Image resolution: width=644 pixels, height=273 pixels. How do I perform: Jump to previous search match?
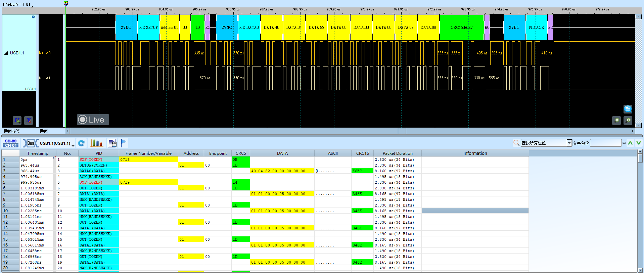tap(631, 143)
